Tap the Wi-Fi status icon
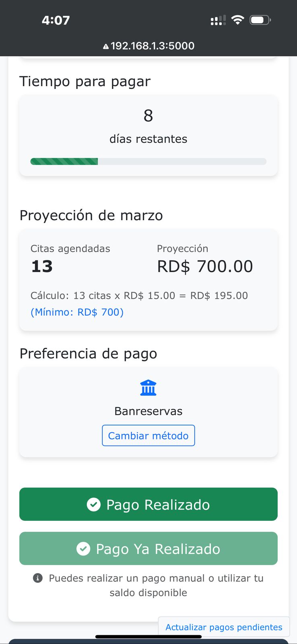297x644 pixels. pyautogui.click(x=238, y=20)
